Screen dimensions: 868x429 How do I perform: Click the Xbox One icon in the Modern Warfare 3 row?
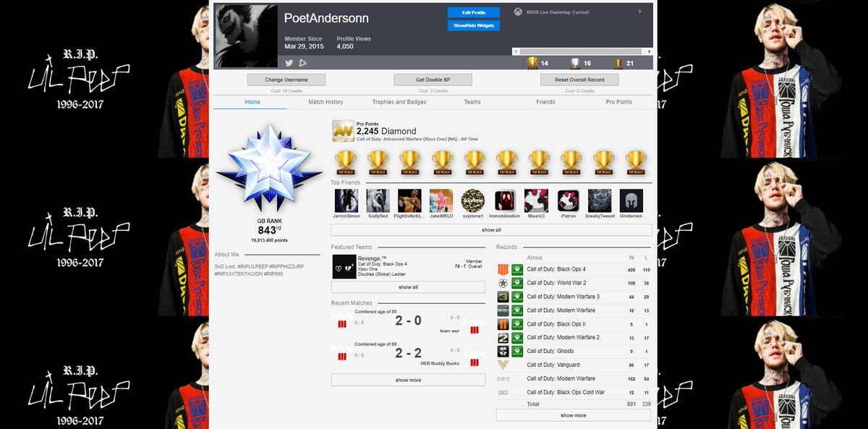(x=517, y=297)
